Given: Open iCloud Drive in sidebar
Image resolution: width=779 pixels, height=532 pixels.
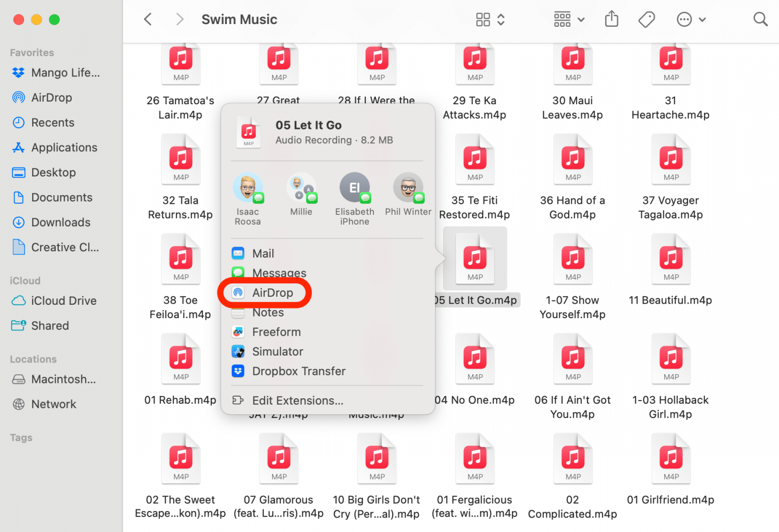Looking at the screenshot, I should pos(64,301).
